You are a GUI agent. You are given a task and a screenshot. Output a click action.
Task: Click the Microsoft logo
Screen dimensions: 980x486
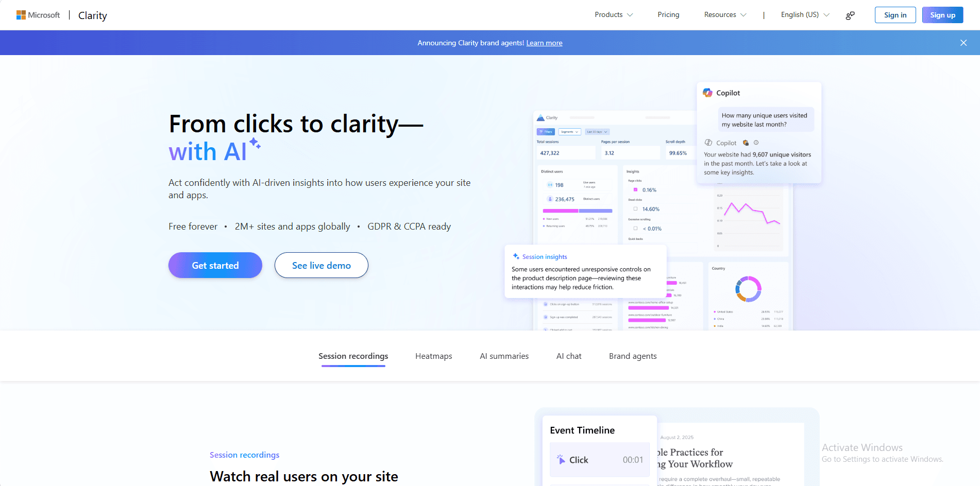pos(38,15)
